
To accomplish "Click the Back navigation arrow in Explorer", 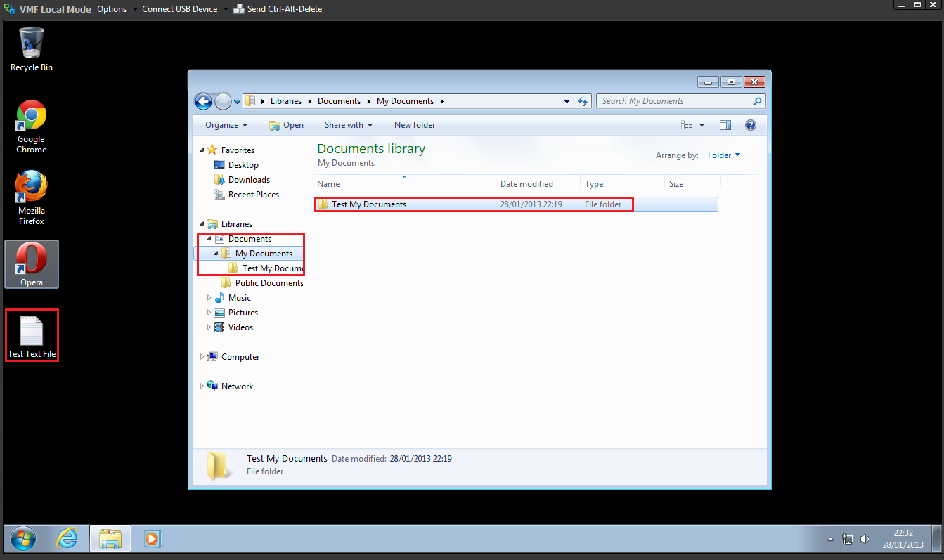I will [x=203, y=102].
